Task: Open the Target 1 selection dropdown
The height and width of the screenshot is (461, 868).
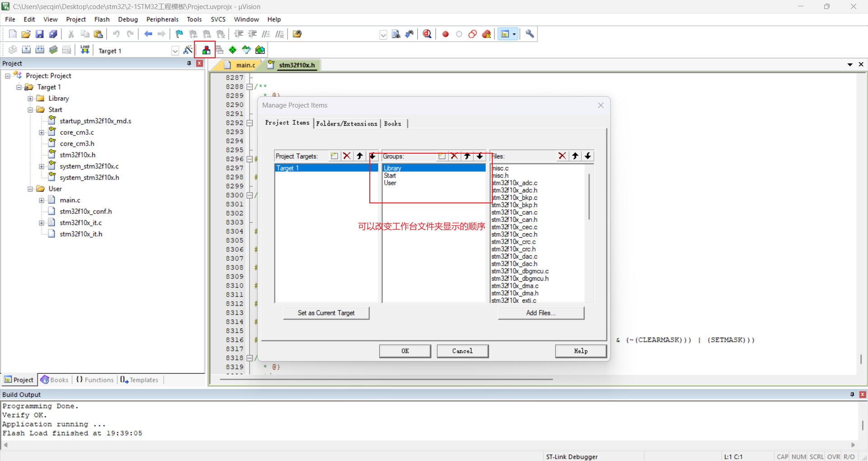Action: 175,51
